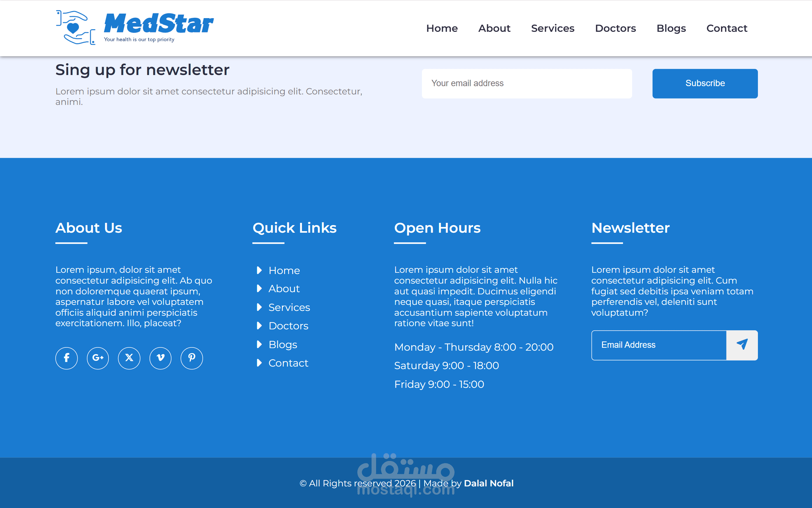Go to Services in the header menu
Image resolution: width=812 pixels, height=508 pixels.
point(552,28)
